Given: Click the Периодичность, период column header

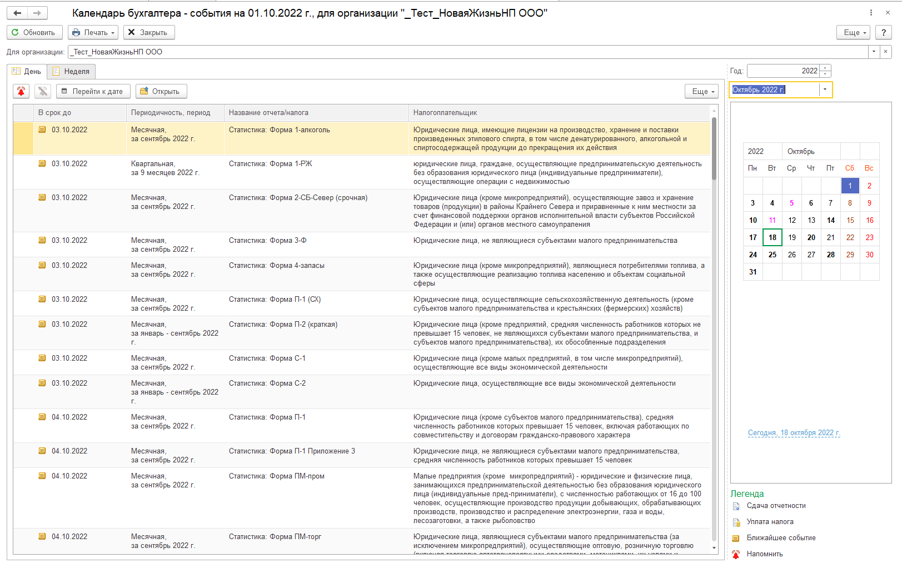Looking at the screenshot, I should coord(175,113).
